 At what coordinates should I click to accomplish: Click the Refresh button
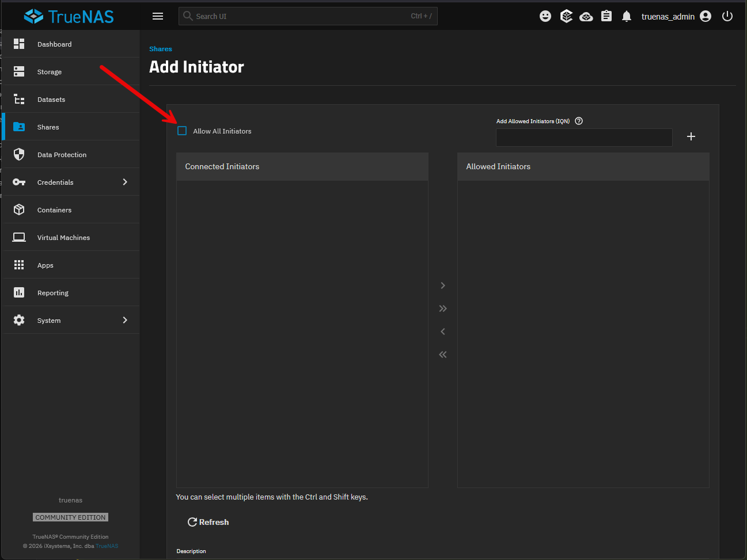(208, 522)
